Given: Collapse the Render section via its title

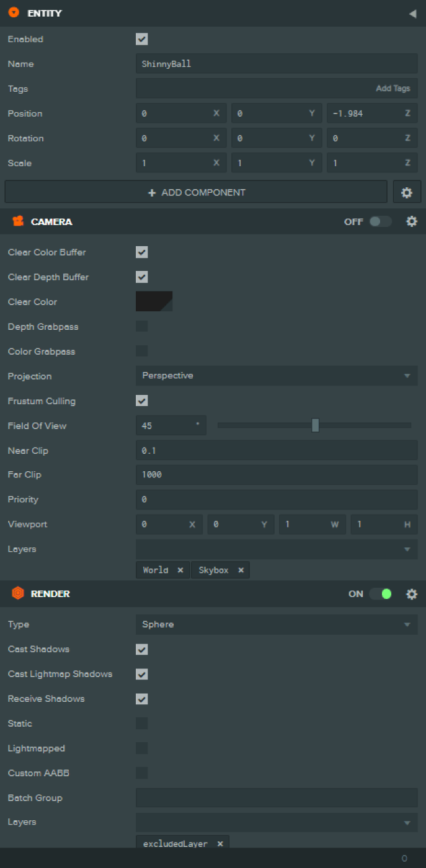Looking at the screenshot, I should (x=50, y=594).
